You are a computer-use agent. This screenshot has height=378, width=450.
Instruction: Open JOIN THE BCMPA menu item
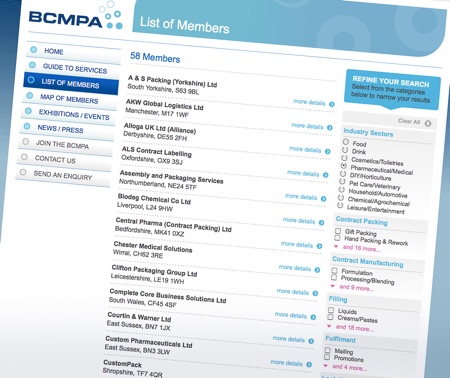tap(66, 145)
